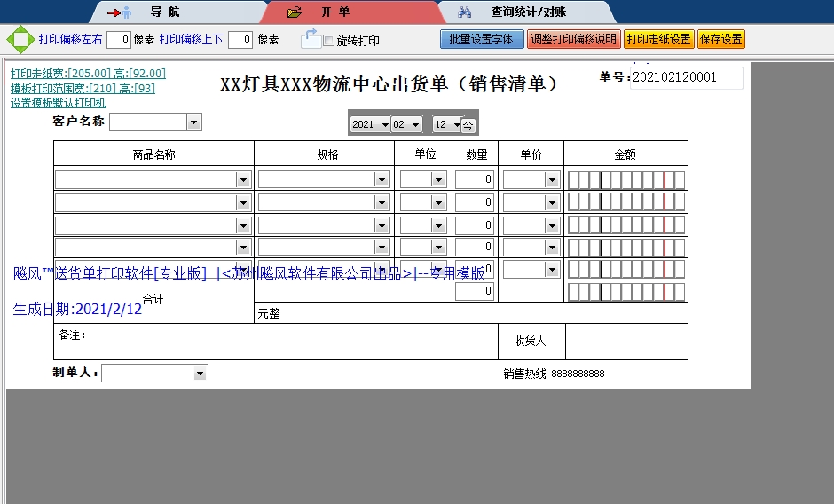The height and width of the screenshot is (504, 834).
Task: Click the 今 today date button
Action: pyautogui.click(x=468, y=125)
